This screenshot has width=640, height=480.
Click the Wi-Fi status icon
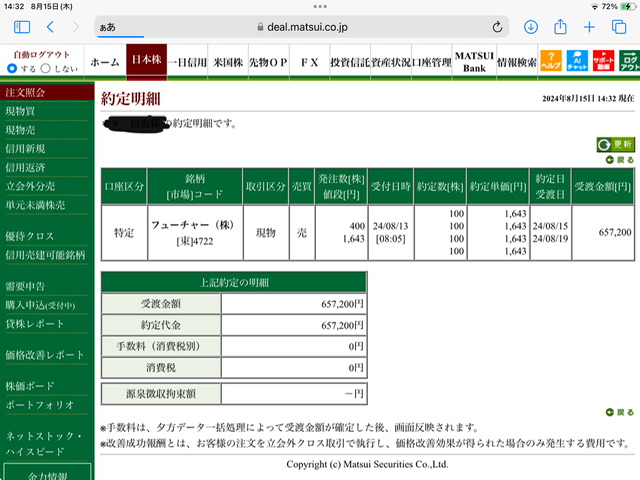(x=595, y=7)
